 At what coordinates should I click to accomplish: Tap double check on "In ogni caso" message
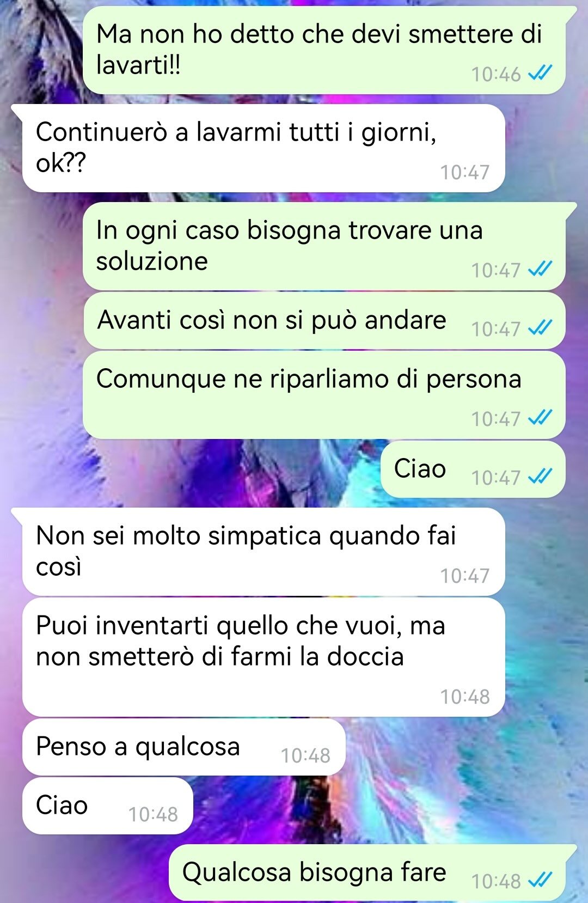[x=540, y=268]
